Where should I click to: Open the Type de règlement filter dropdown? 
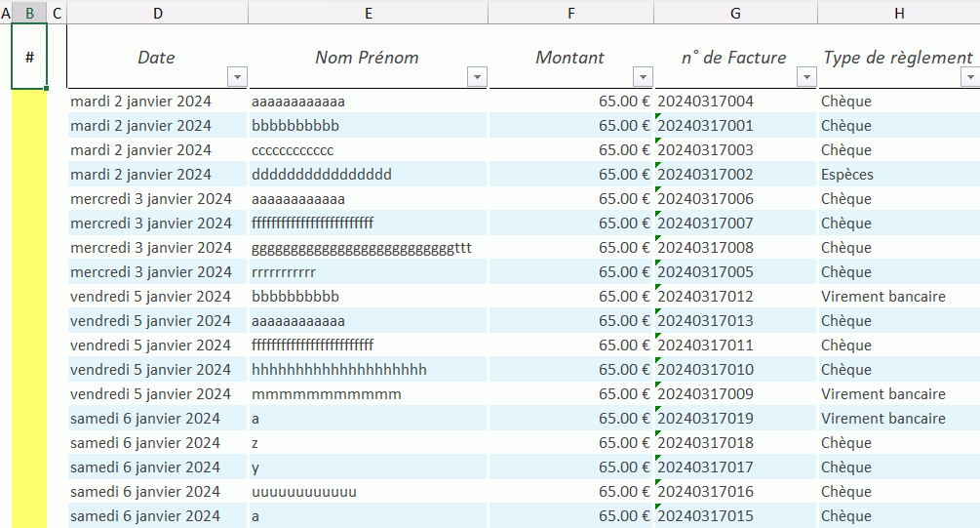tap(968, 77)
